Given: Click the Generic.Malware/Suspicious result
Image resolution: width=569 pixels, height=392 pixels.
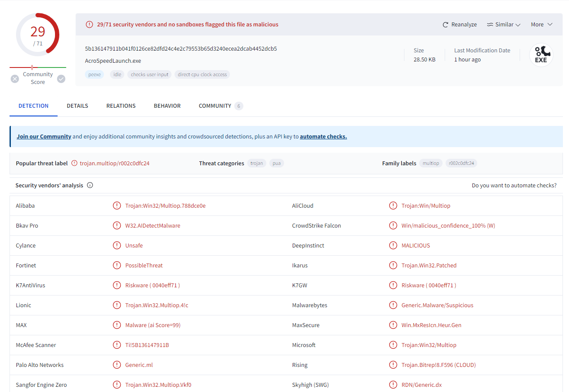Looking at the screenshot, I should [437, 305].
